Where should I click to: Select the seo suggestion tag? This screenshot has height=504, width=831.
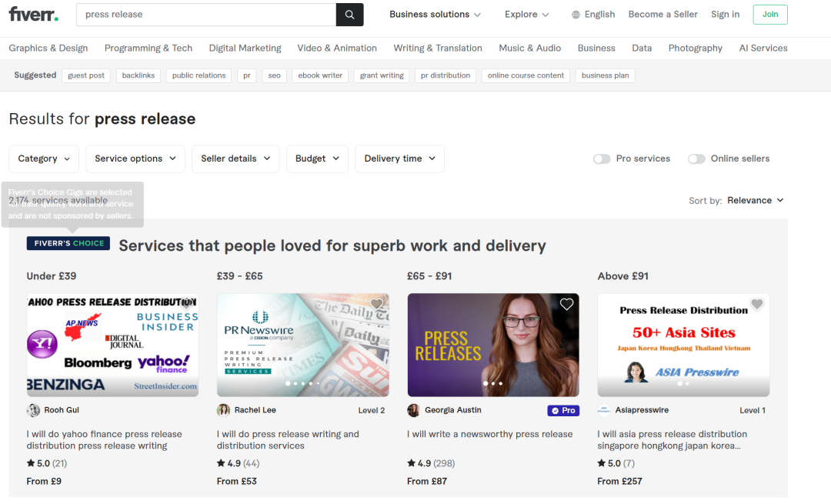point(274,75)
